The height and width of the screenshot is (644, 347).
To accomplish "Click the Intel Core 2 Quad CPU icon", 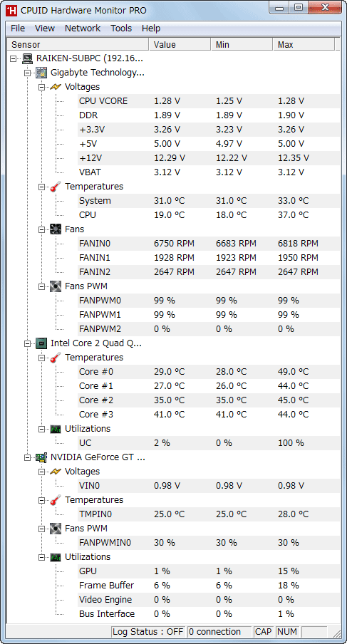I will (x=41, y=343).
